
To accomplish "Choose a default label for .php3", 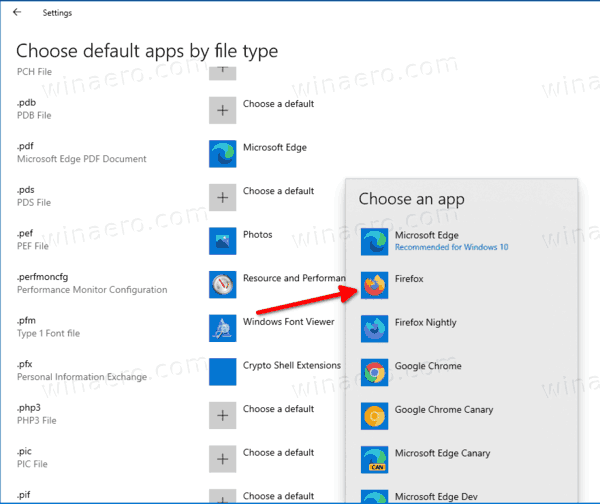I will tap(279, 409).
